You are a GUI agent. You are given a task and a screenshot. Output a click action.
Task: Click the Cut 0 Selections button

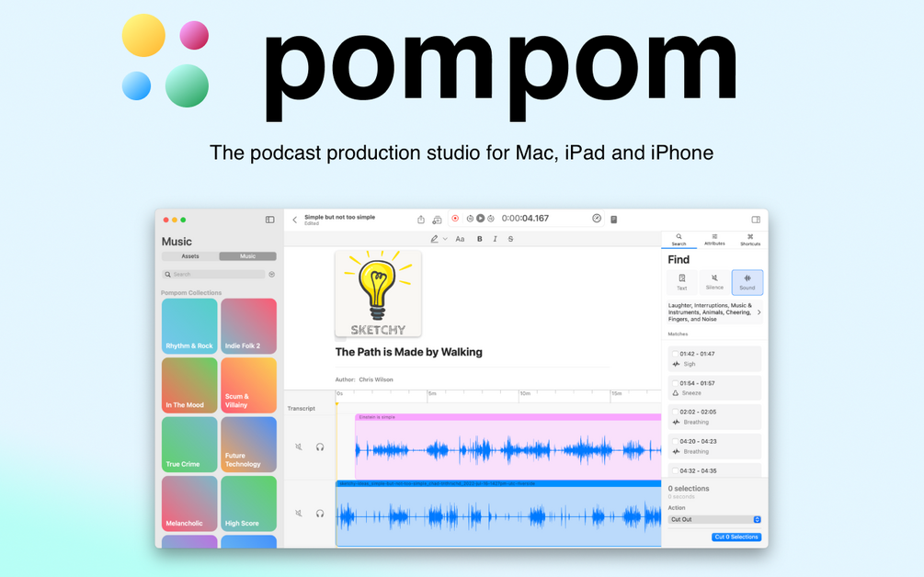pos(736,537)
